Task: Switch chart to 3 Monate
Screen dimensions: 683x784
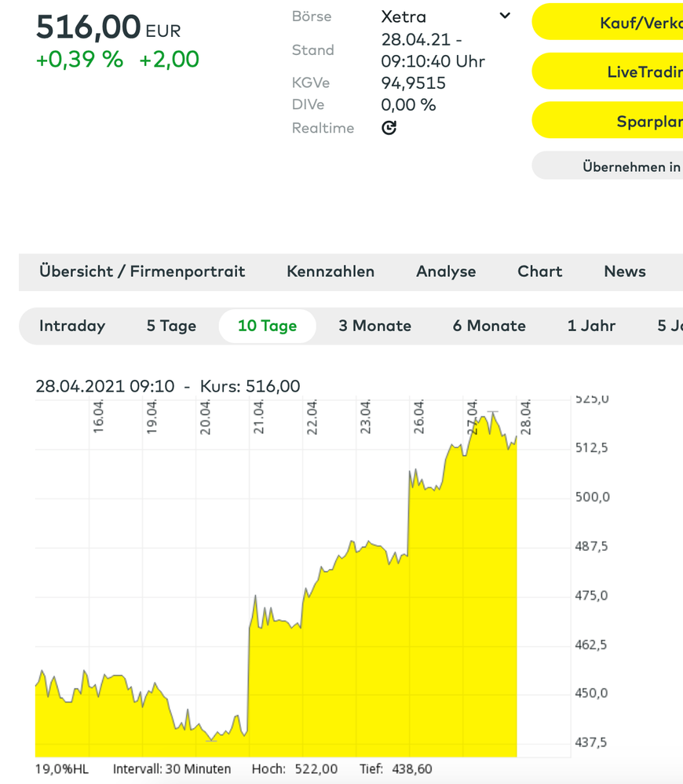Action: 374,326
